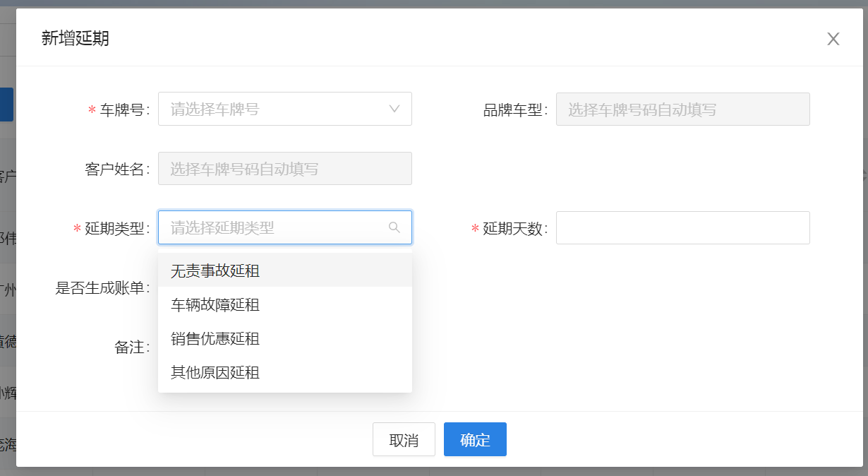Screen dimensions: 868x476
Task: Click the 品牌车型 auto-fill field
Action: (x=682, y=109)
